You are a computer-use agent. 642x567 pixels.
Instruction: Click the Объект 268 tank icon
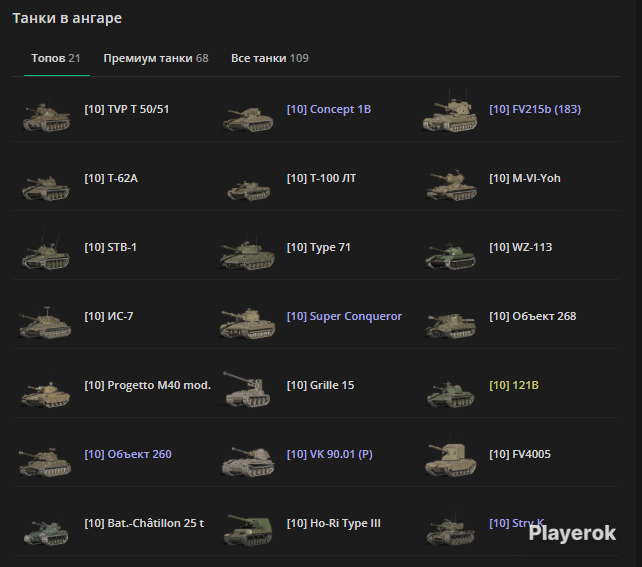[450, 326]
